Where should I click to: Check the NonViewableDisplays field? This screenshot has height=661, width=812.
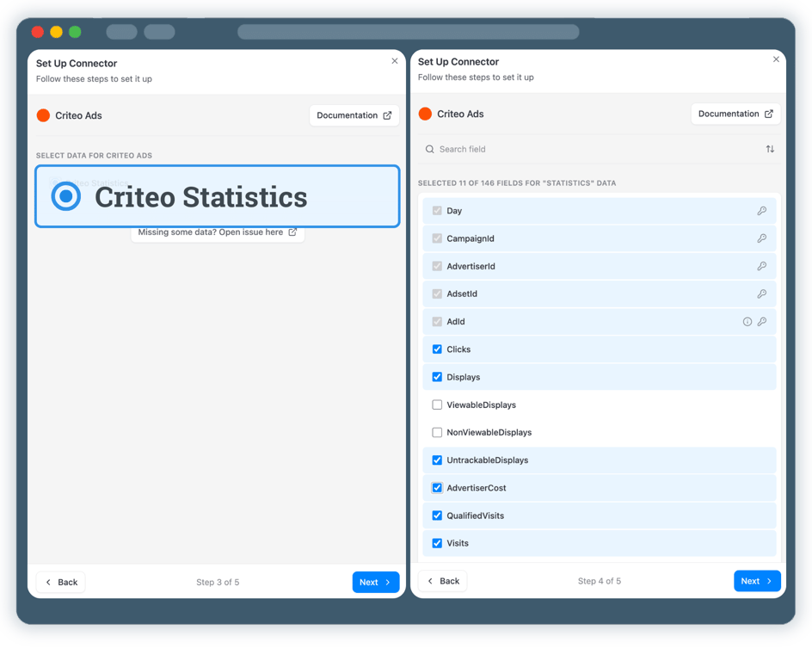pos(437,433)
